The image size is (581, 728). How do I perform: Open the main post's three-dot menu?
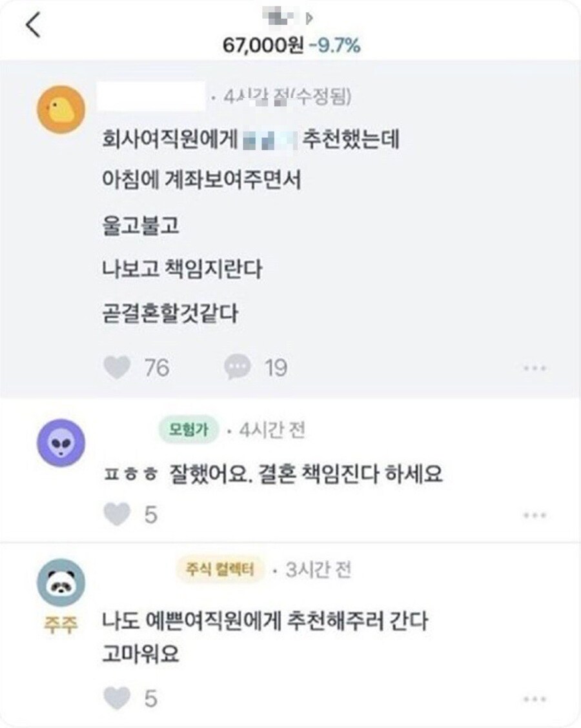[x=535, y=368]
